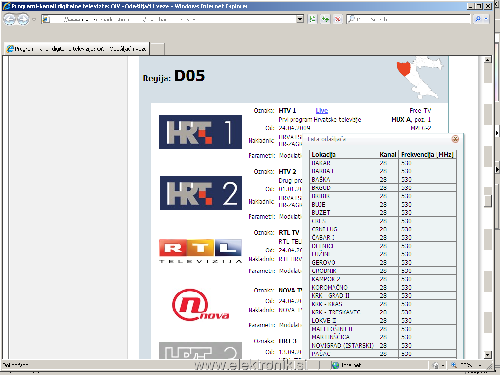Click the RTL TV channel name
Screen dimensions: 500x375
coord(289,232)
